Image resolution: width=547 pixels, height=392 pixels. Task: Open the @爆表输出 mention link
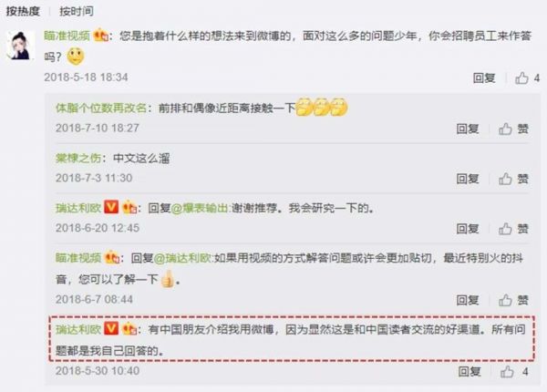(x=200, y=208)
